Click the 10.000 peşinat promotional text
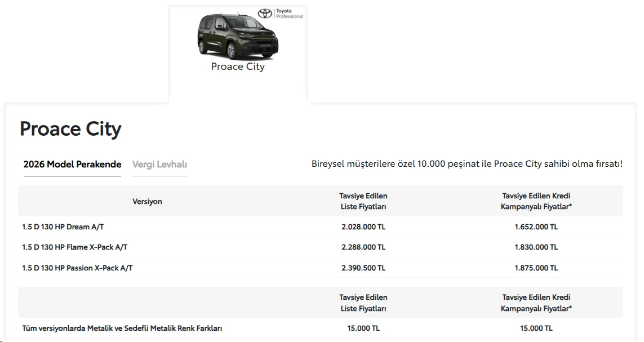 coord(467,164)
